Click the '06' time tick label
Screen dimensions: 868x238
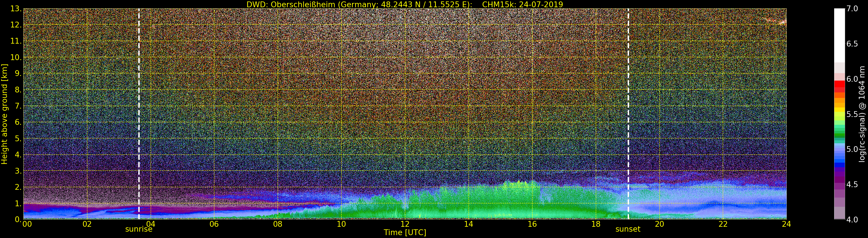click(x=214, y=224)
